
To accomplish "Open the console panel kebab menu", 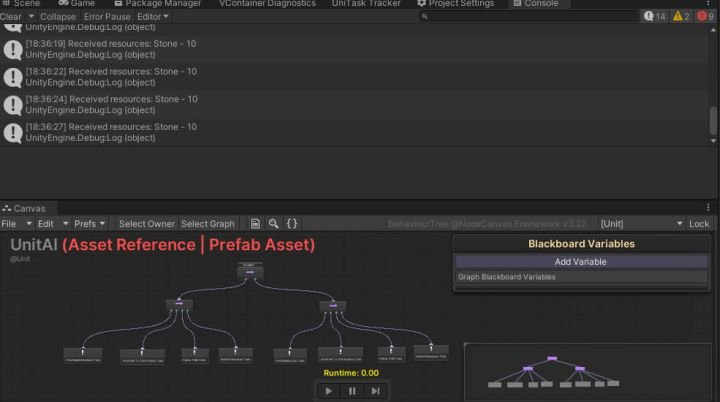I will coord(708,4).
